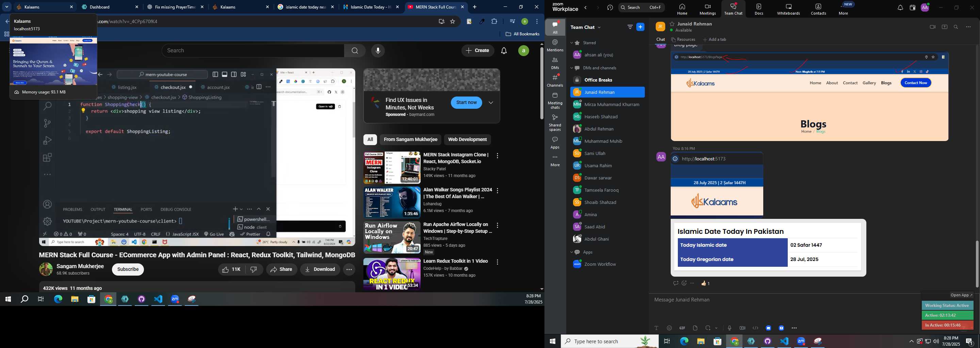
Task: Click YouTube voice search microphone
Action: click(378, 51)
